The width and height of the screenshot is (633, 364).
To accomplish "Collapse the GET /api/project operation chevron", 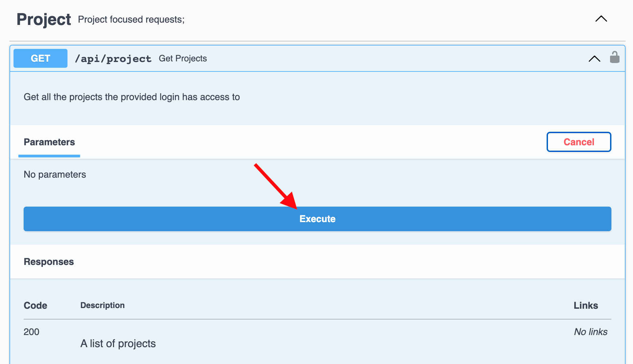I will pyautogui.click(x=594, y=59).
